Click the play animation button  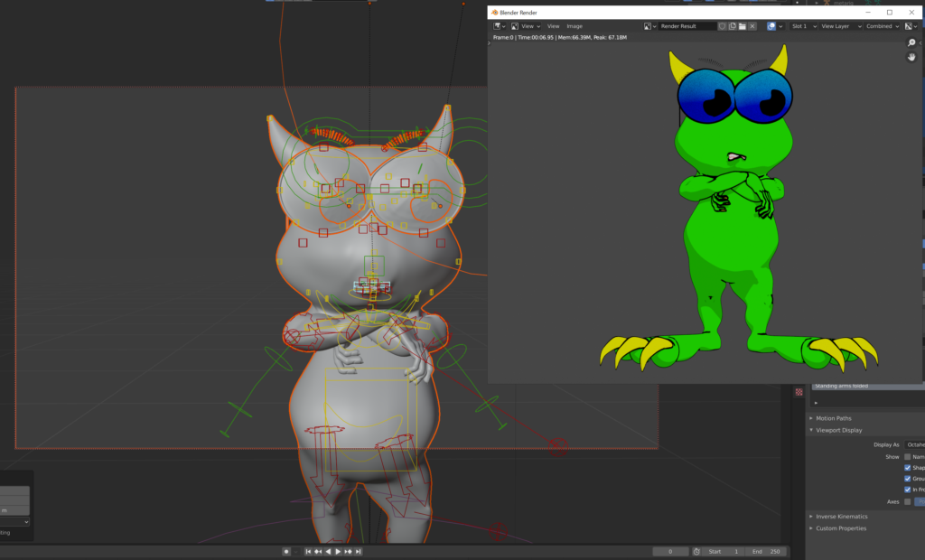338,551
